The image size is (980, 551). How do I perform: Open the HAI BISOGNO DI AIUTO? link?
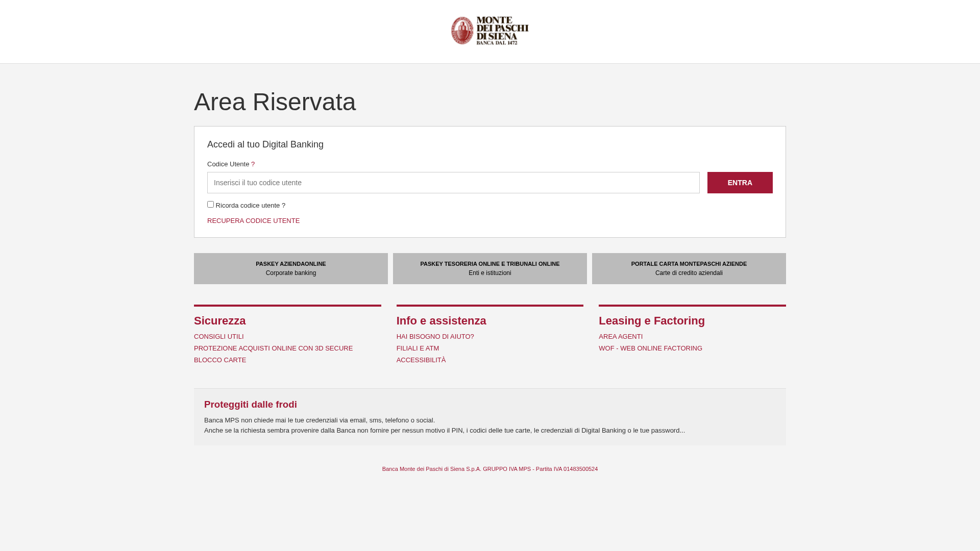[x=435, y=337]
